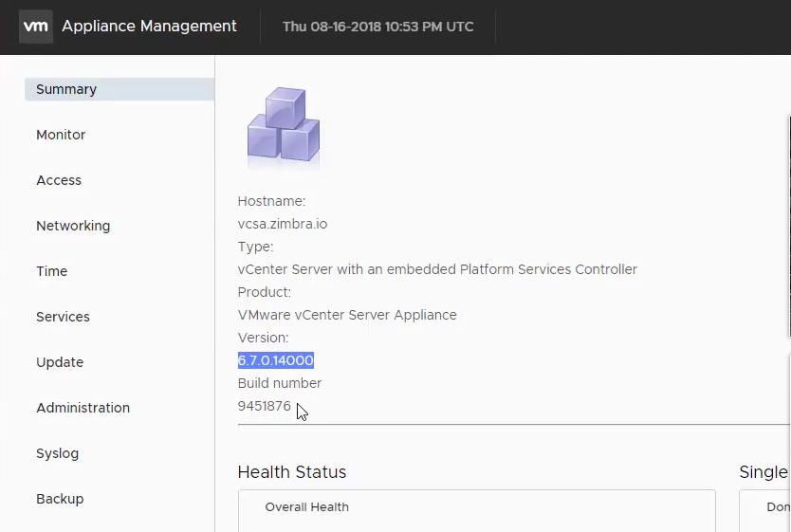Click the Appliance Management title

point(149,27)
